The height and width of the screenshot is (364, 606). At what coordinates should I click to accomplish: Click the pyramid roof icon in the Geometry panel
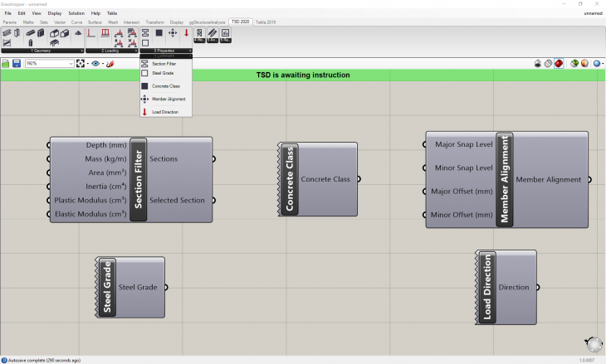pos(78,33)
